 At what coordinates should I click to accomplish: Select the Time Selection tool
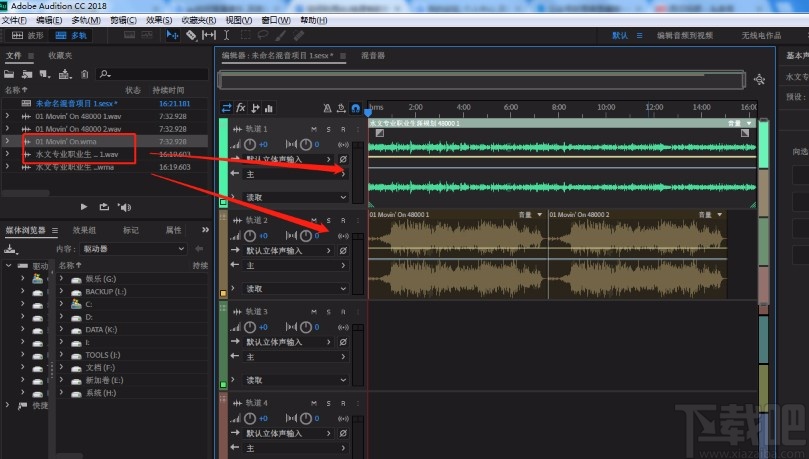coord(227,35)
